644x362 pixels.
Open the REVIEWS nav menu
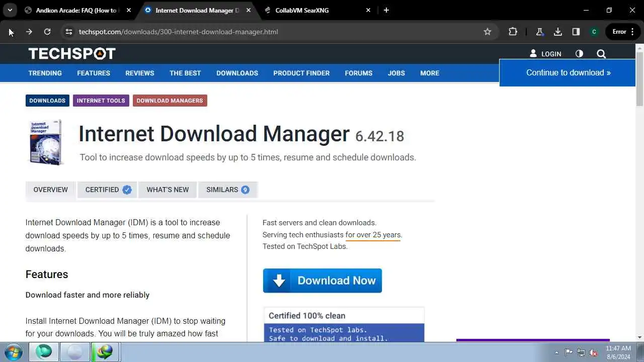coord(140,73)
